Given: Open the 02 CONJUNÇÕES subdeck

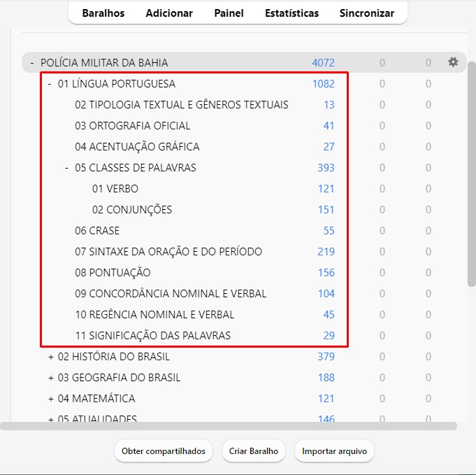Looking at the screenshot, I should tap(132, 209).
